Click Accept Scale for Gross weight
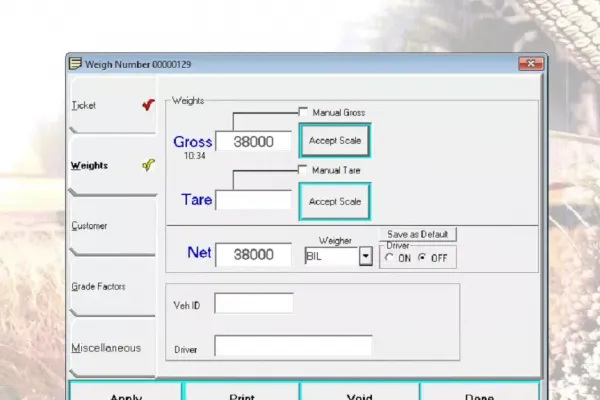 click(x=335, y=140)
